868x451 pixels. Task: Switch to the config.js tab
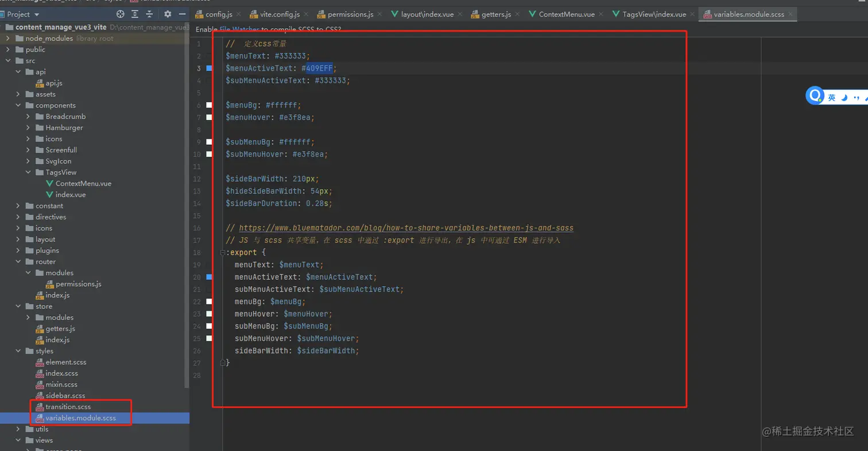(x=219, y=14)
